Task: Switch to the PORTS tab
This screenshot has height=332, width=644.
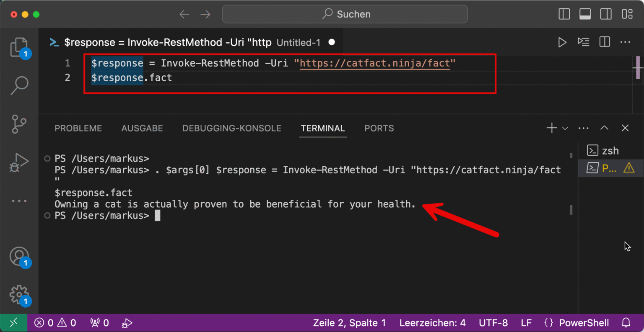Action: tap(379, 128)
